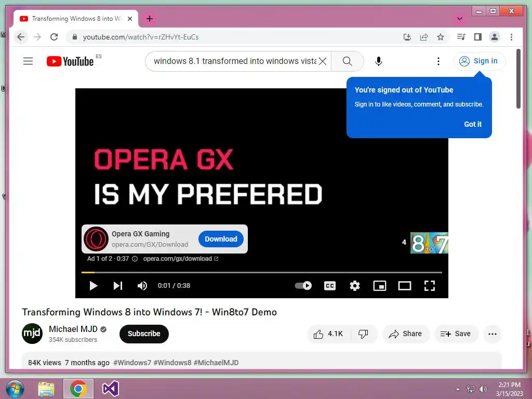The height and width of the screenshot is (399, 532).
Task: Toggle the autoplay switch off
Action: coord(303,286)
